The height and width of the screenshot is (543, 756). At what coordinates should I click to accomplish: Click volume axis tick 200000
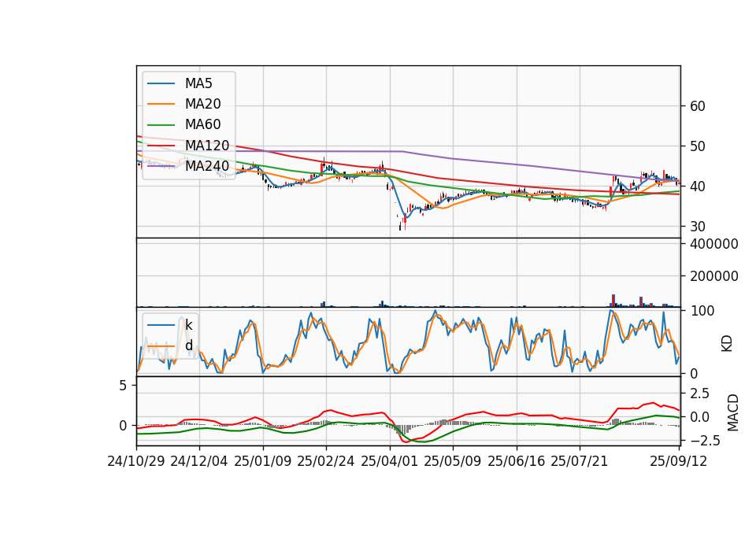point(713,276)
